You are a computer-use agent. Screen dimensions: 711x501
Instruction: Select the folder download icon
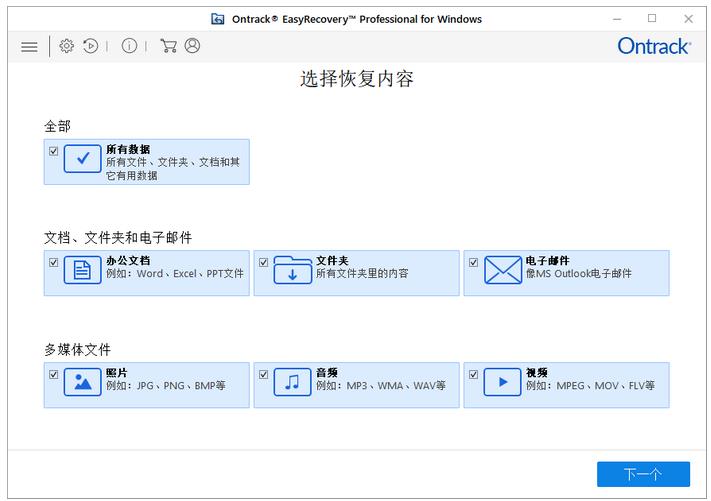click(x=293, y=271)
